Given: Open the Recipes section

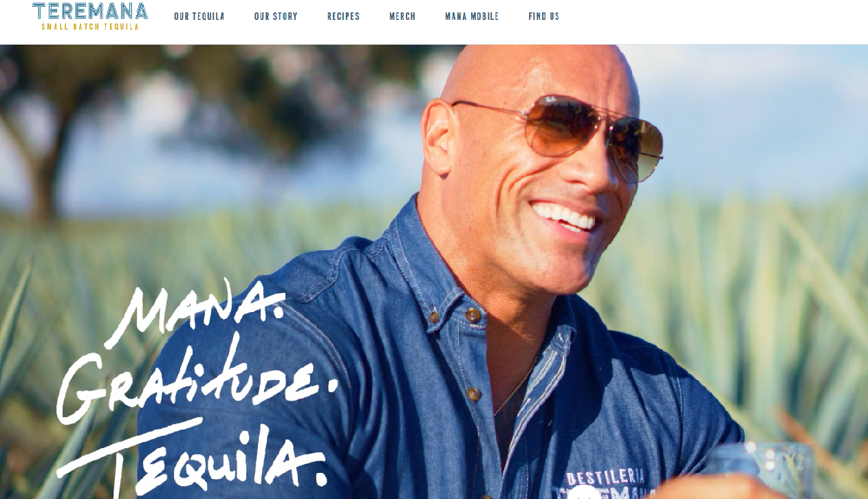Looking at the screenshot, I should click(344, 16).
